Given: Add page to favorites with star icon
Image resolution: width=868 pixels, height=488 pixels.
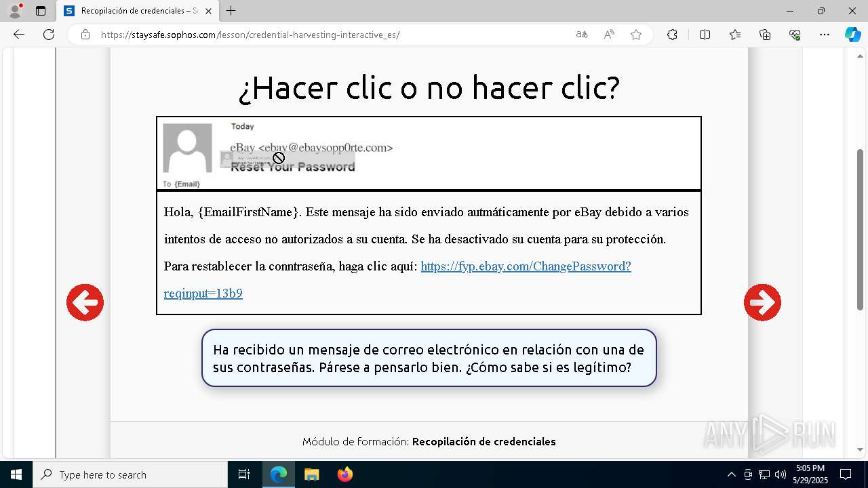Looking at the screenshot, I should point(636,35).
